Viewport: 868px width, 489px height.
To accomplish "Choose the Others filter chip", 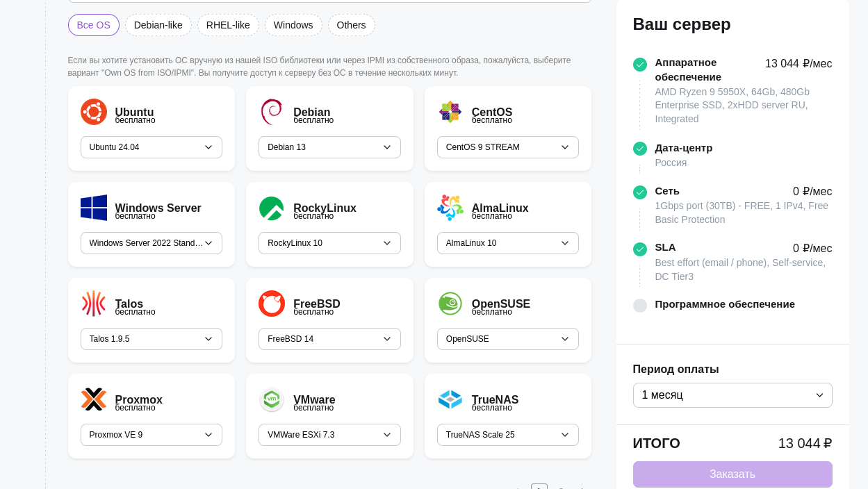I will 351,25.
